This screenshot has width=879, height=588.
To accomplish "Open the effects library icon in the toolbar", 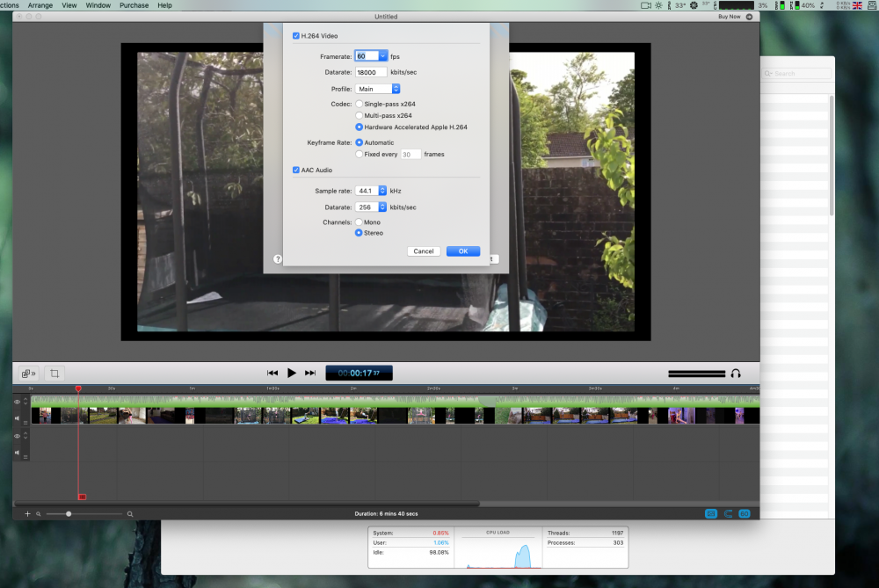I will [29, 374].
